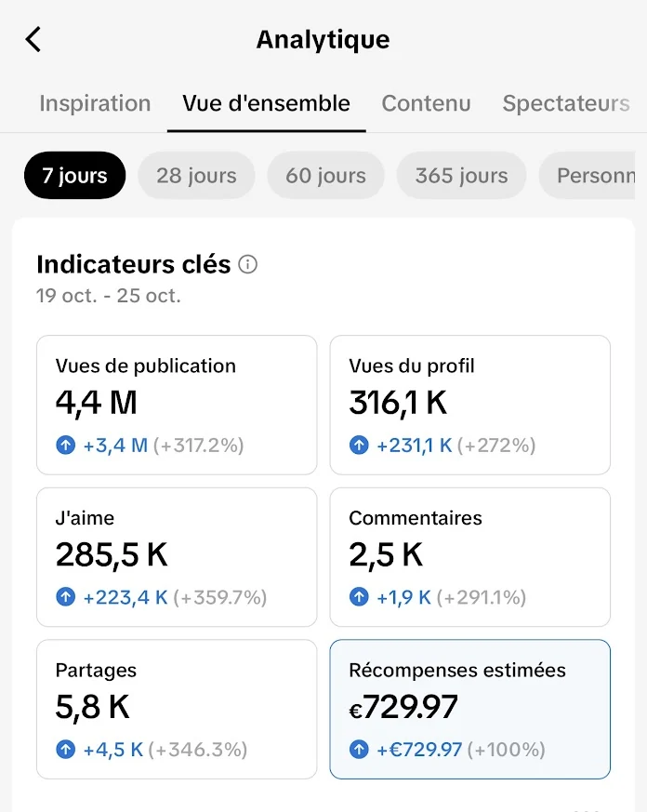Select the 60 jours period filter

point(325,176)
